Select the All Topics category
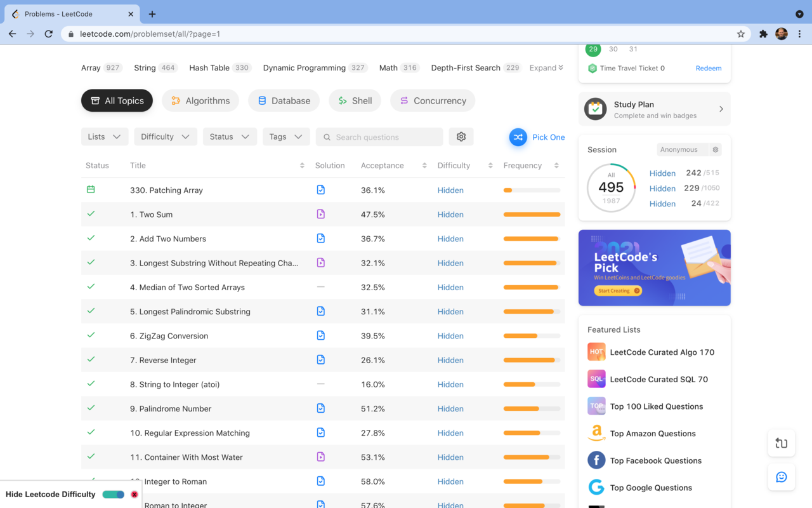Viewport: 812px width, 508px height. (x=117, y=100)
